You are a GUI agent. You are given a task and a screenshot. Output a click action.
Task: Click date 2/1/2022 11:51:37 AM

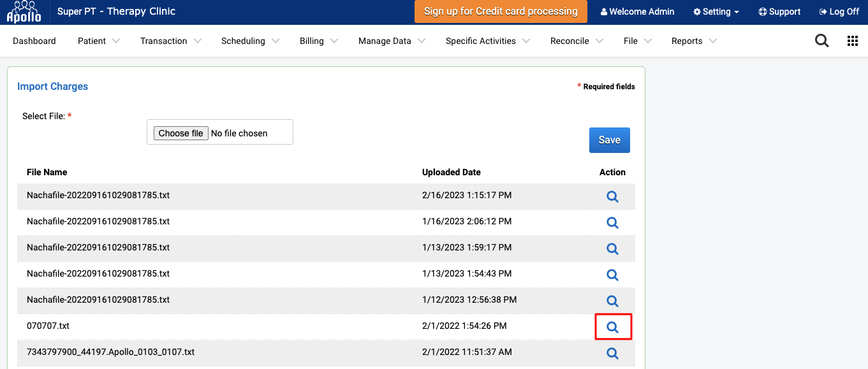467,352
